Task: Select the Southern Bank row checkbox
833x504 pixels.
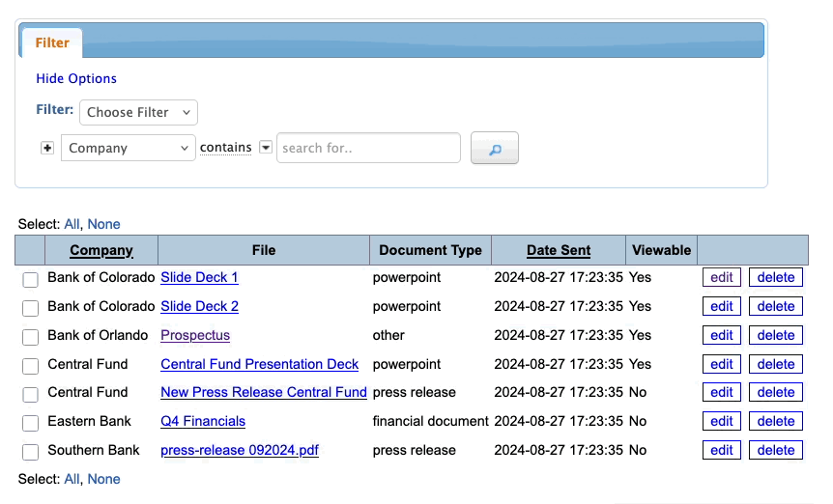Action: coord(31,452)
